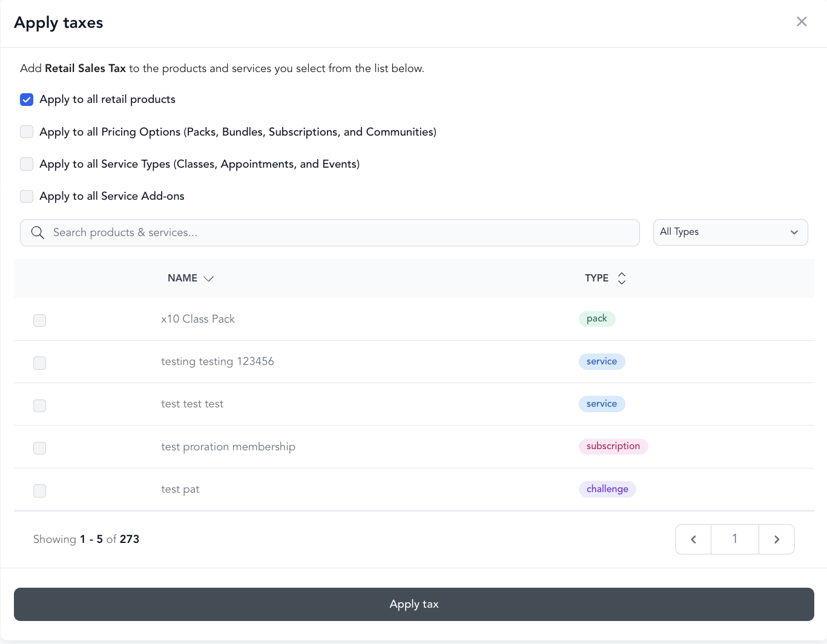Sort by NAME column chevron
The width and height of the screenshot is (827, 644).
[x=209, y=278]
